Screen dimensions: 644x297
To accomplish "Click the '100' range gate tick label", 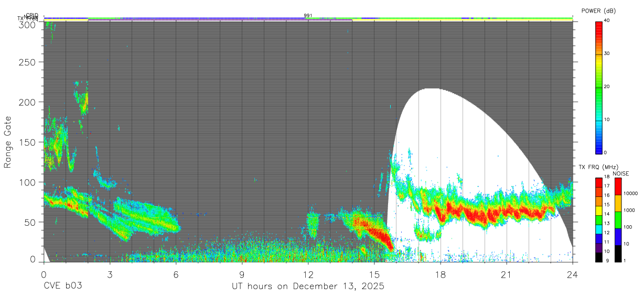I will 27,182.
